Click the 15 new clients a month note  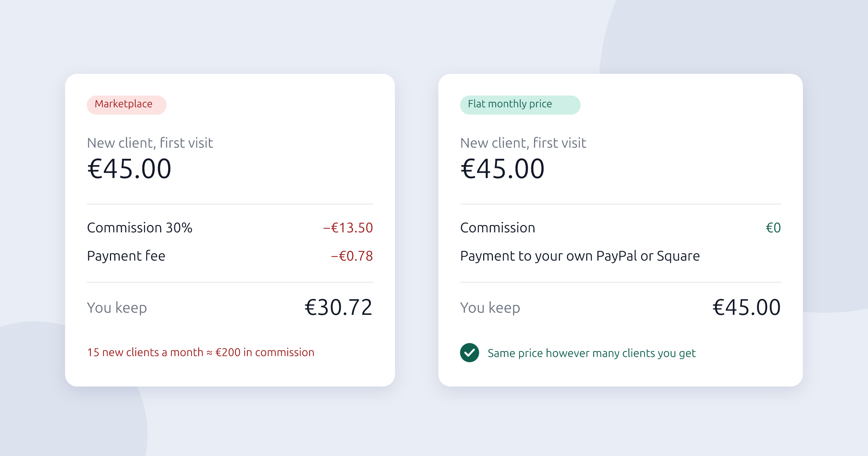click(x=201, y=352)
